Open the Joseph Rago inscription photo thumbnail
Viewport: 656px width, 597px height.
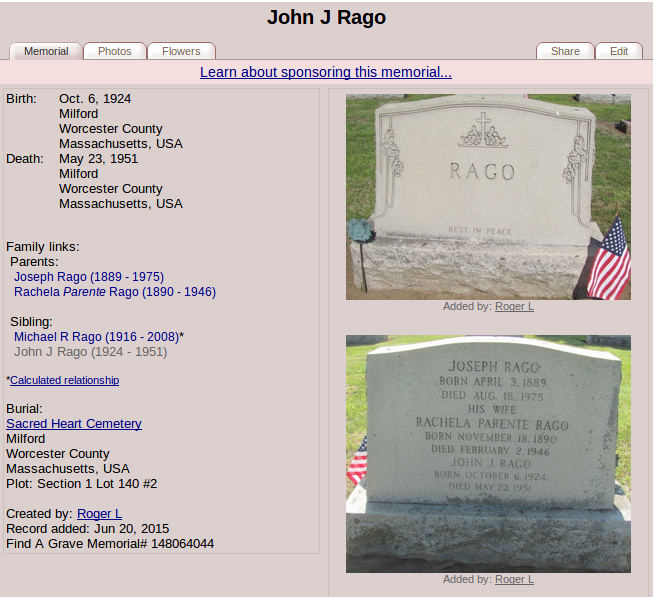tap(488, 454)
